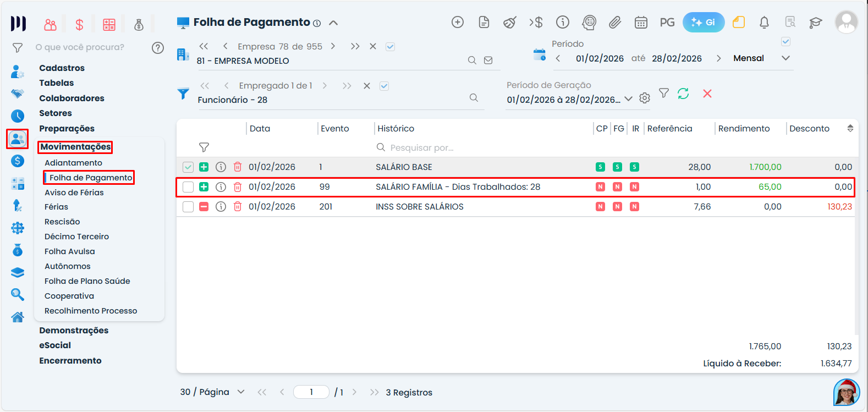Delete the INSS SOBRE SALÁRIOS row
Image resolution: width=868 pixels, height=412 pixels.
(238, 207)
